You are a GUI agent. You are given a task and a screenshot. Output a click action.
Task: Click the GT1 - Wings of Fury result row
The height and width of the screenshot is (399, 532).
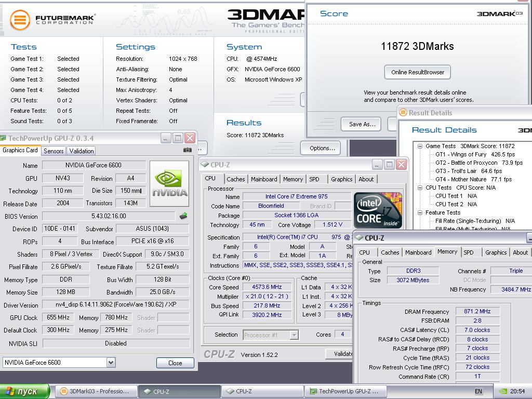pyautogui.click(x=475, y=154)
